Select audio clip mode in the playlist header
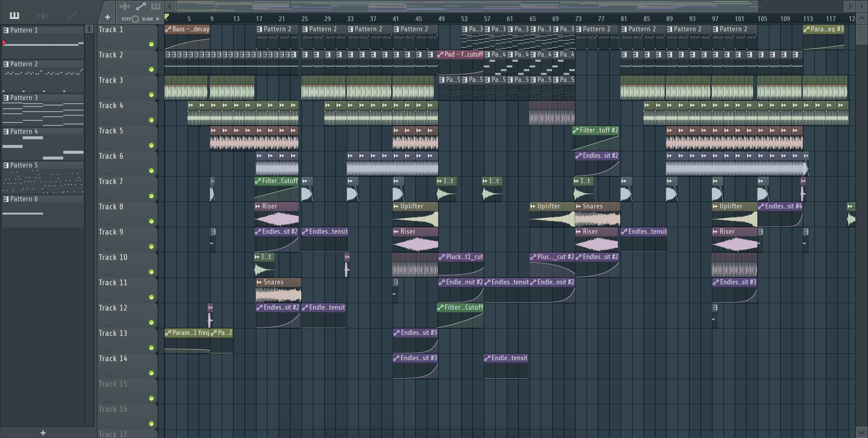Screen dimensions: 868x438 click(x=124, y=6)
